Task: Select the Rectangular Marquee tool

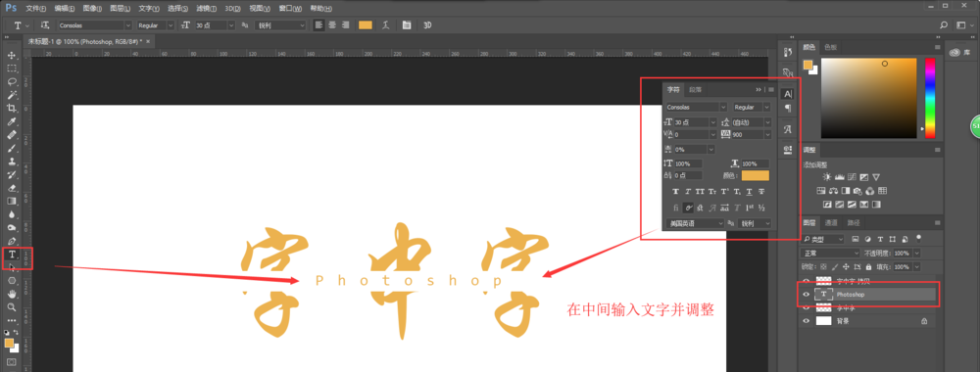Action: [11, 68]
